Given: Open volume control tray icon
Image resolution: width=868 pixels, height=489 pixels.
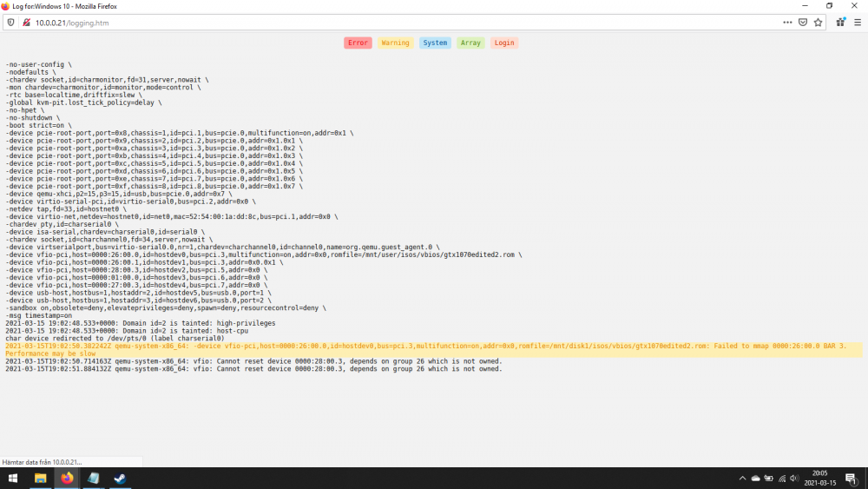Looking at the screenshot, I should click(x=794, y=479).
